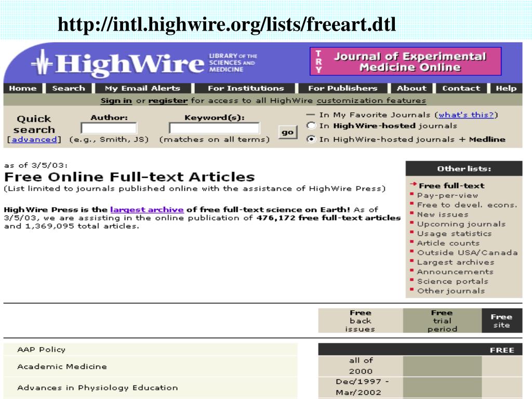Open the Contact page

461,88
